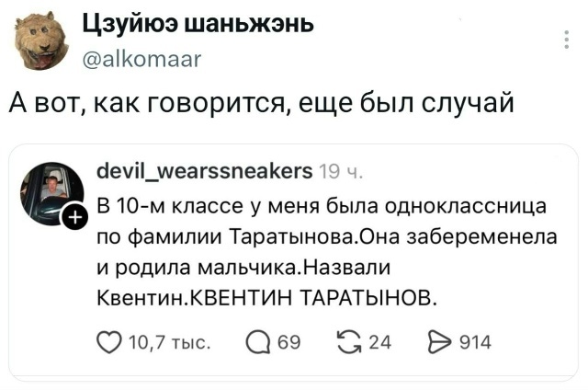Show the 24 reposts count
Screen dimensions: 588x390
tap(380, 342)
